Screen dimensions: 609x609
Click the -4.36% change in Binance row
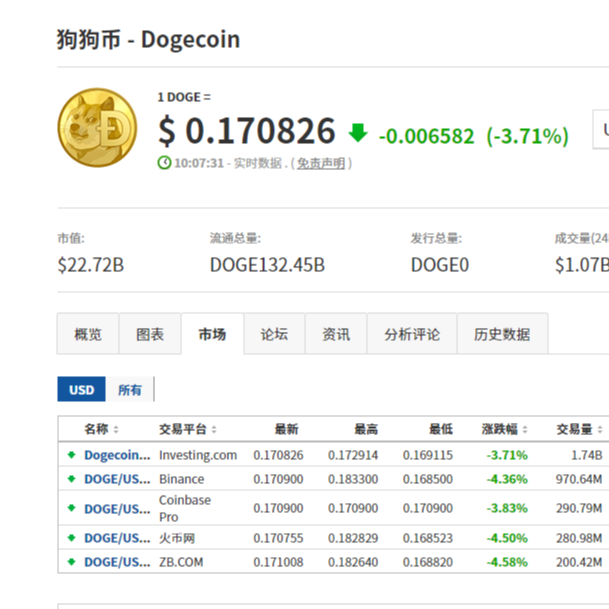(x=507, y=479)
